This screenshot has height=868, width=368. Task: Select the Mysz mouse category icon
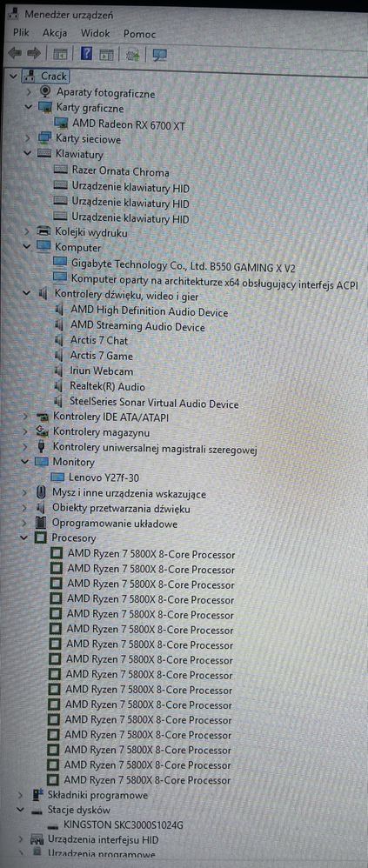(41, 492)
